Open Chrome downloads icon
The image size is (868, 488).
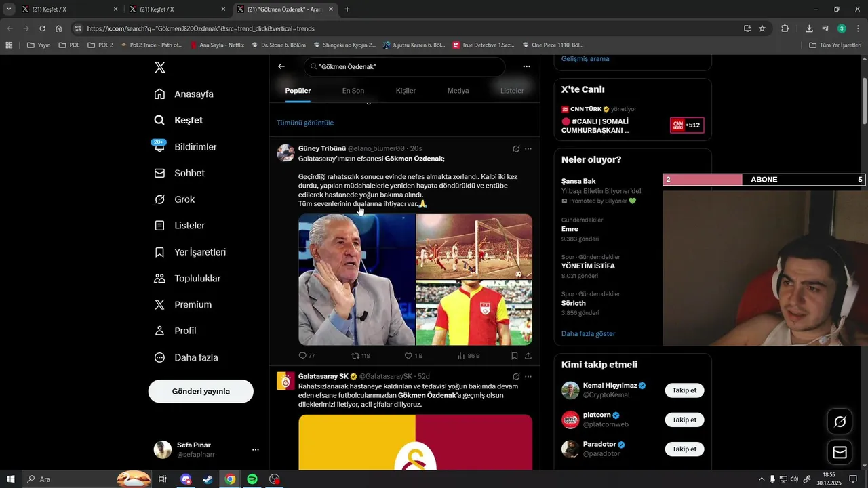tap(809, 28)
